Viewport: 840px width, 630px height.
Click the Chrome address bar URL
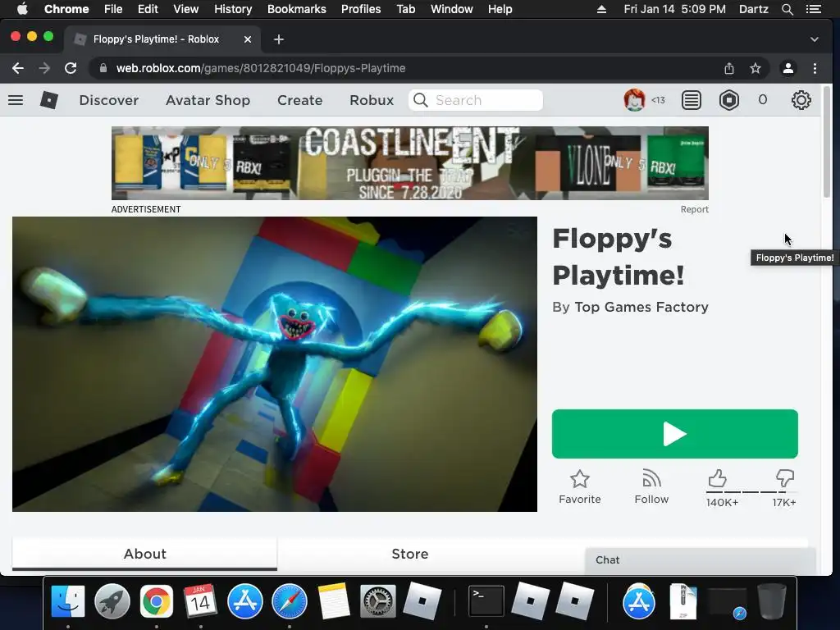pyautogui.click(x=261, y=68)
